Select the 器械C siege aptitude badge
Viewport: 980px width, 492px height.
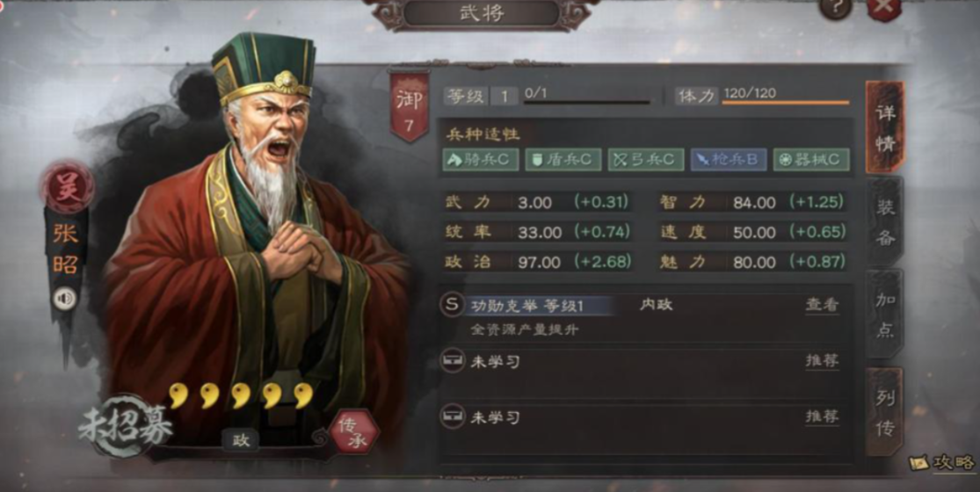[811, 160]
